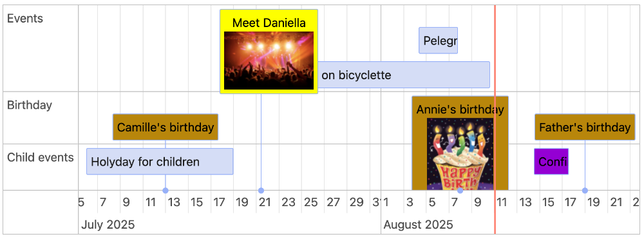This screenshot has width=644, height=239.
Task: Select Camille's birthday event
Action: pos(166,128)
